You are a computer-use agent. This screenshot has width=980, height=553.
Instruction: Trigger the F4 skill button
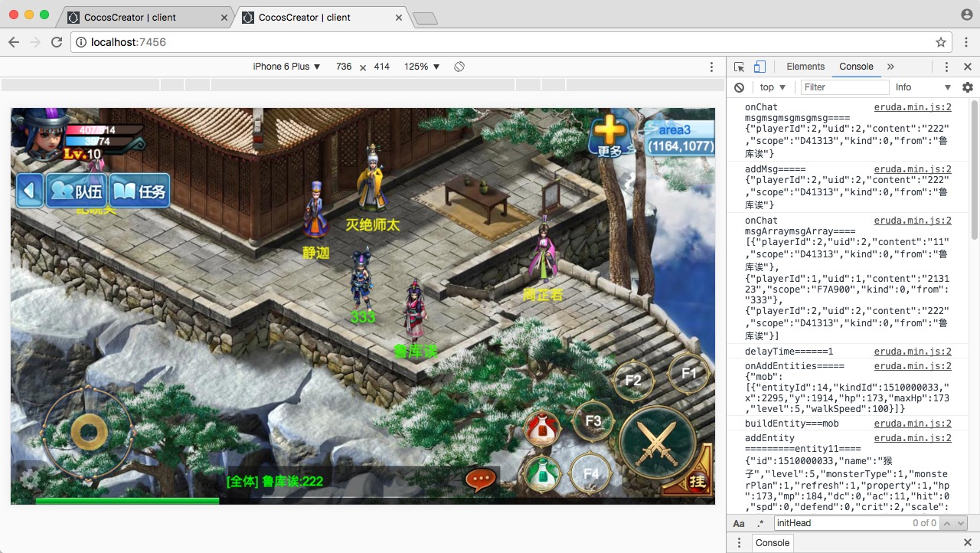(x=592, y=474)
